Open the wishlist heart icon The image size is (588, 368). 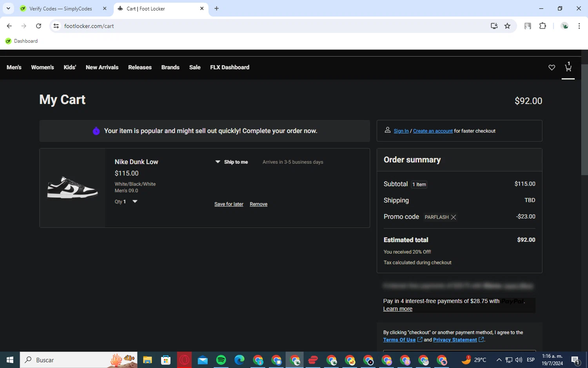point(552,67)
